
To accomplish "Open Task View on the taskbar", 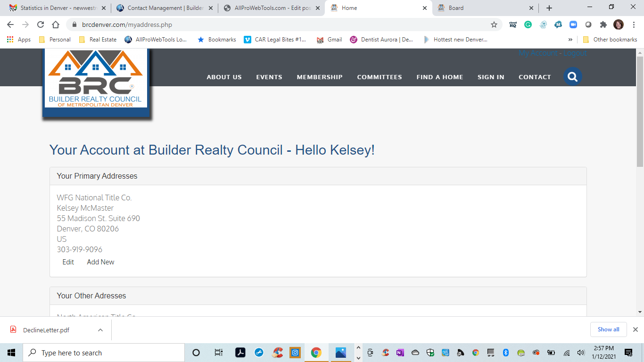I will [x=218, y=353].
